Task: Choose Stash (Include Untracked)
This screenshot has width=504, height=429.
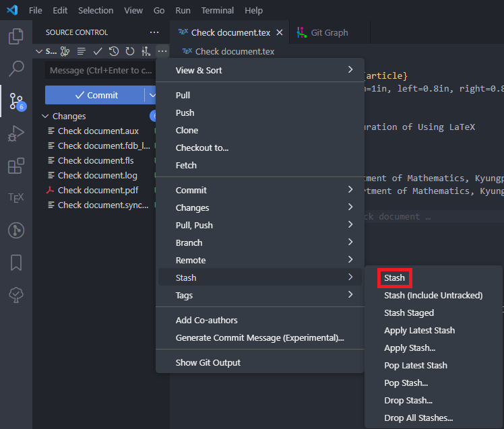Action: pos(434,296)
